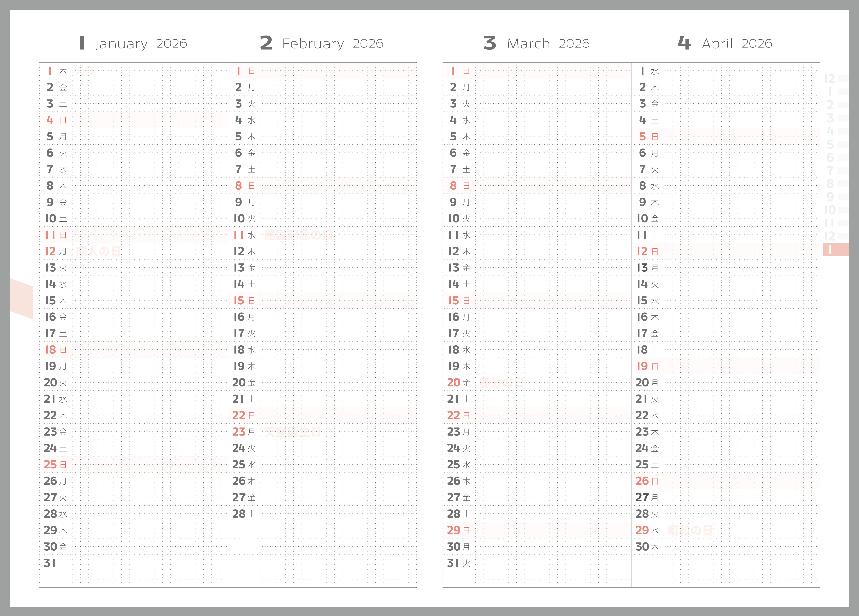Click the large '2' numeral beside February

click(266, 43)
